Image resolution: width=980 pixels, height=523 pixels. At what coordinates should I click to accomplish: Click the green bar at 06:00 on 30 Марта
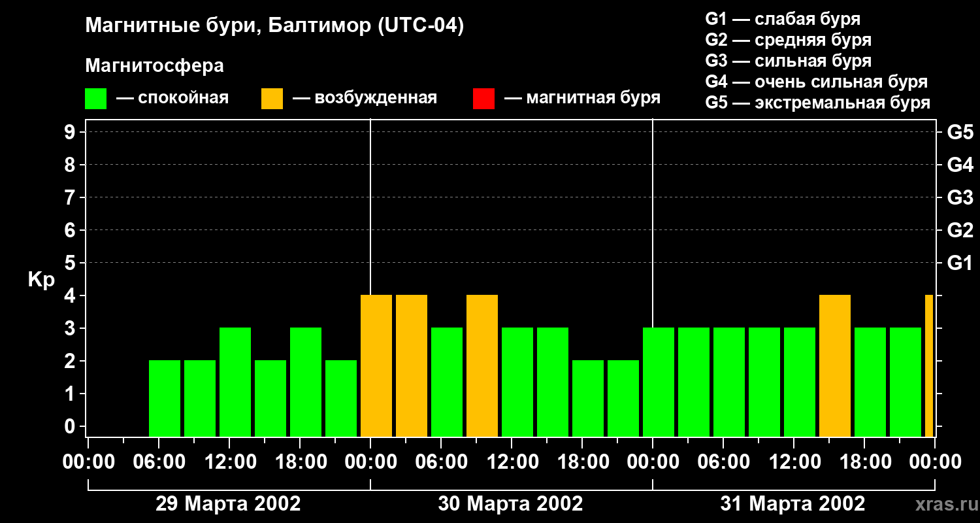coord(447,382)
